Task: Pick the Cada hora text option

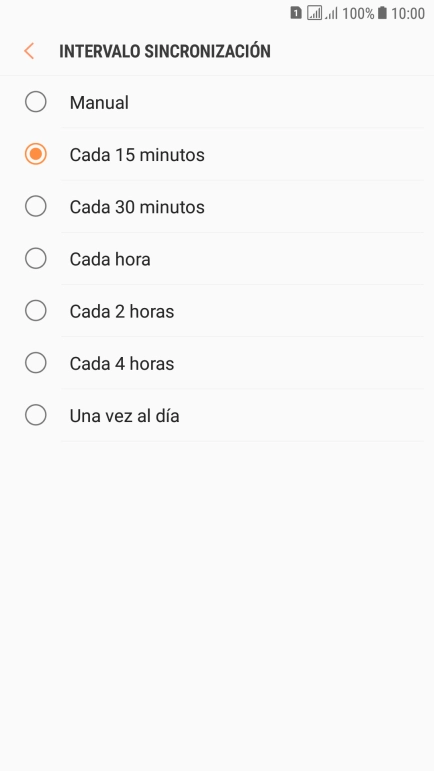Action: coord(110,259)
